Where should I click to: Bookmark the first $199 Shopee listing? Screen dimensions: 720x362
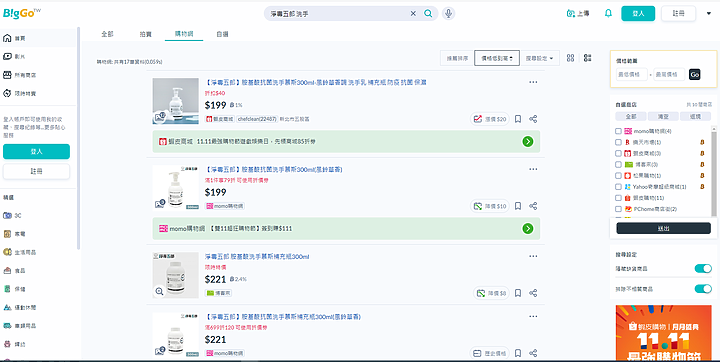coord(518,119)
